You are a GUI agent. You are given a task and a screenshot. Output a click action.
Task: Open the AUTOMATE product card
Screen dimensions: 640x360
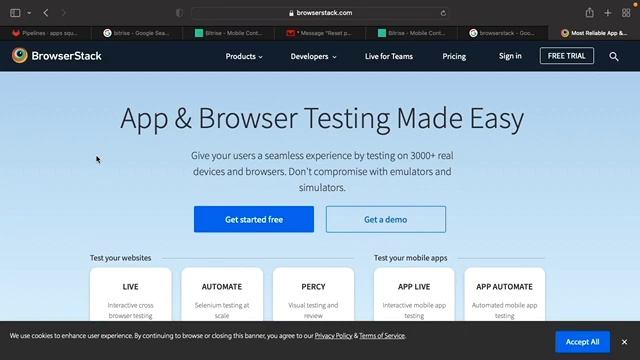(222, 294)
